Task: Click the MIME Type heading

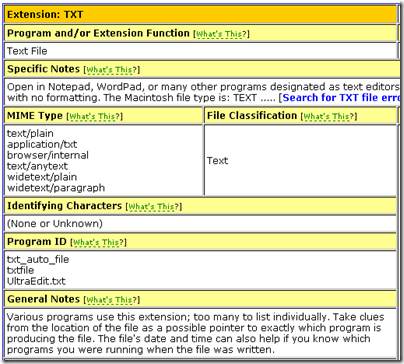Action: [x=35, y=116]
